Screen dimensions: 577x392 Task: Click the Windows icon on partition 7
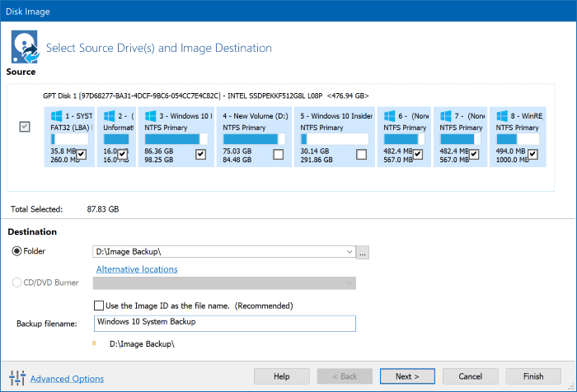click(x=446, y=116)
